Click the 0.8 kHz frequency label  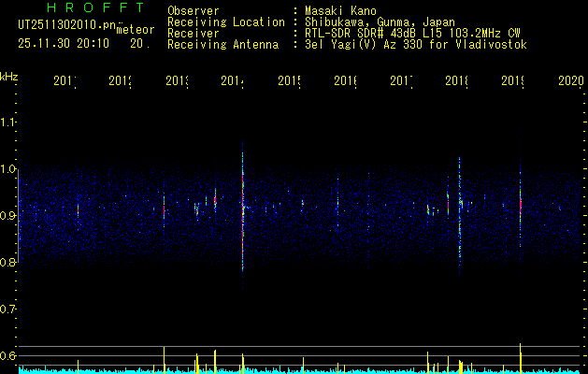(x=7, y=262)
